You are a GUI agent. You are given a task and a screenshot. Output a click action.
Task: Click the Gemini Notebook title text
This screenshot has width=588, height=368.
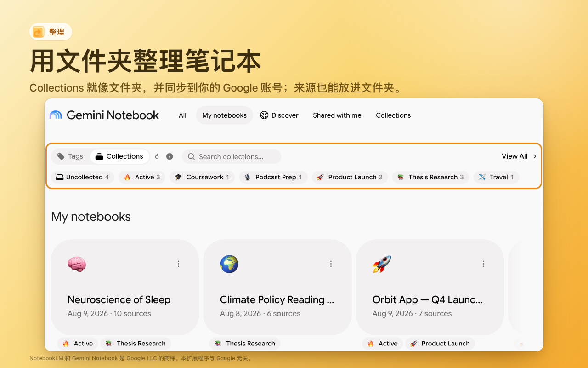coord(113,115)
